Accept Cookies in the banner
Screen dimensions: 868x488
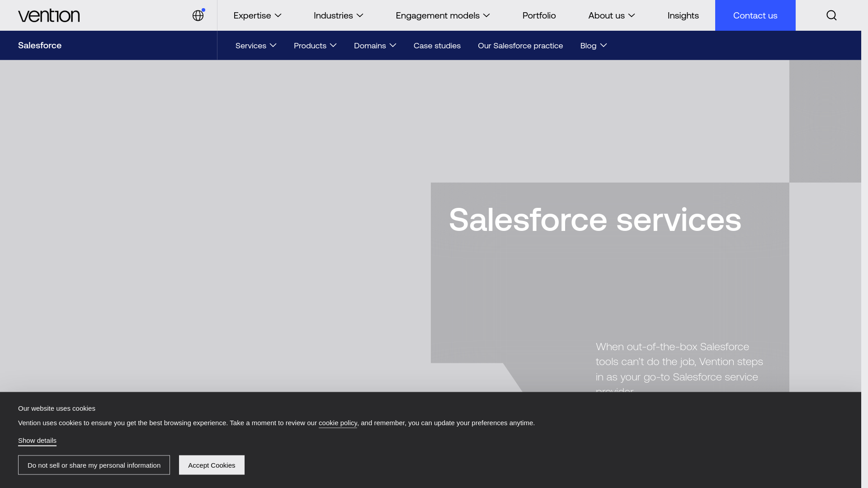tap(212, 465)
